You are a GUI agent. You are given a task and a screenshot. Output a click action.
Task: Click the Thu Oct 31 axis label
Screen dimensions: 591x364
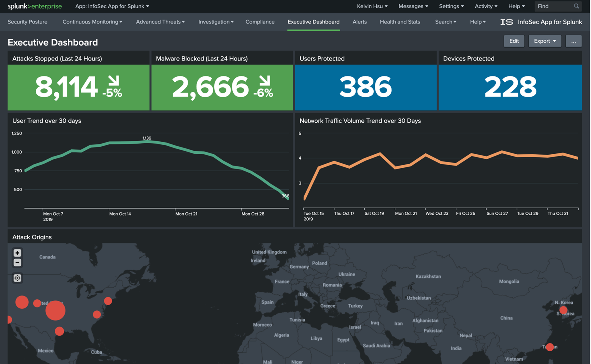[558, 213]
